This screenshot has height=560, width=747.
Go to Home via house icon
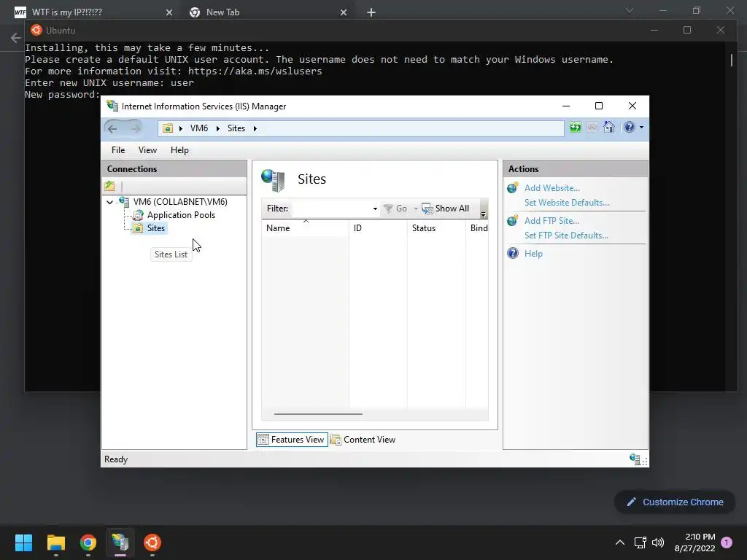[x=609, y=127]
